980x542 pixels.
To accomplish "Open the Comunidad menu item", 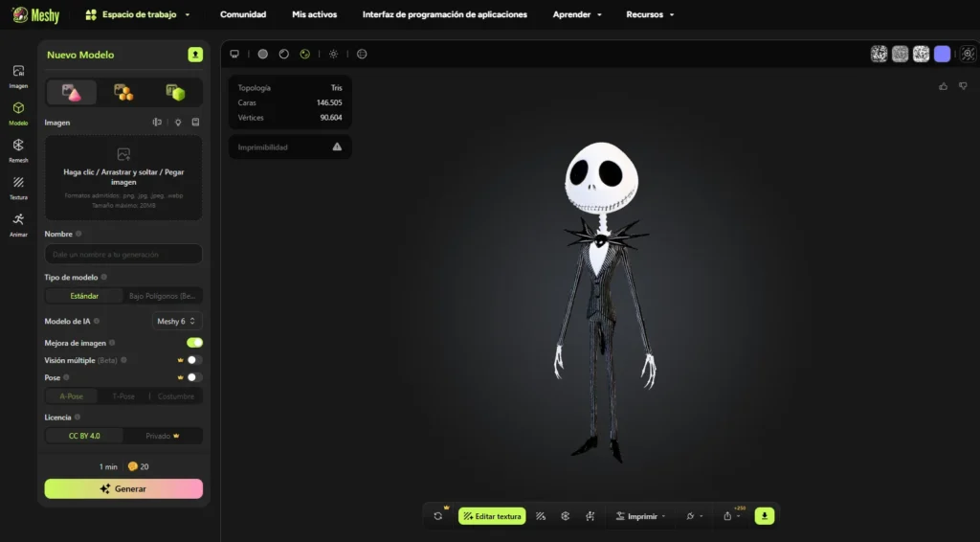I will 243,15.
